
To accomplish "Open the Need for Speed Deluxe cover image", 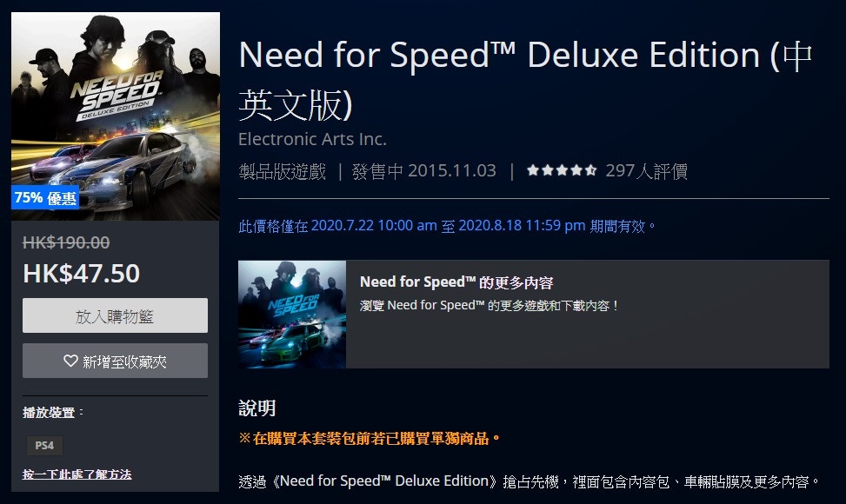I will coord(116,116).
